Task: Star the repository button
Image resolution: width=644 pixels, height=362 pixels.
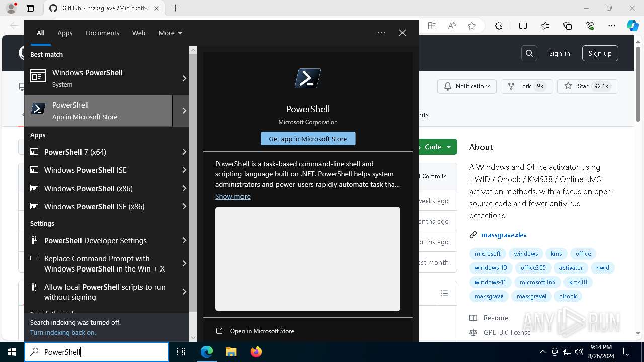Action: [587, 86]
